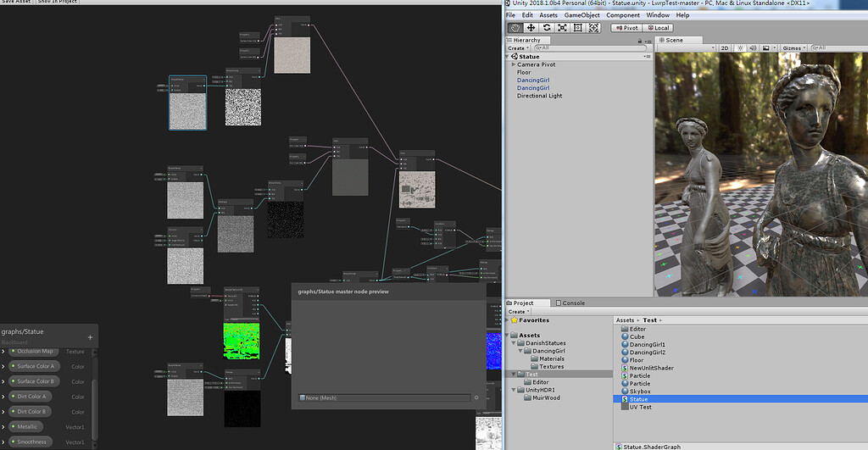Expand the Camera Pivot hierarchy item
This screenshot has width=868, height=450.
pyautogui.click(x=514, y=64)
